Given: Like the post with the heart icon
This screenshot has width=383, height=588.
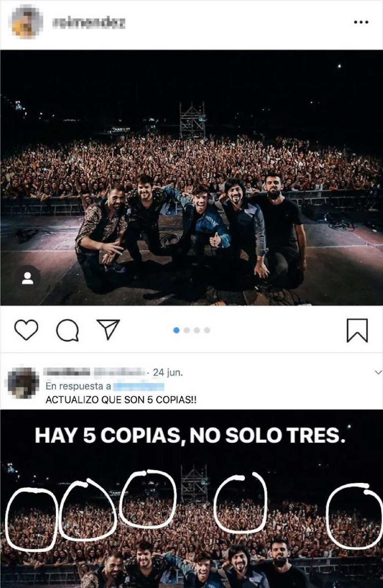Looking at the screenshot, I should 26,330.
